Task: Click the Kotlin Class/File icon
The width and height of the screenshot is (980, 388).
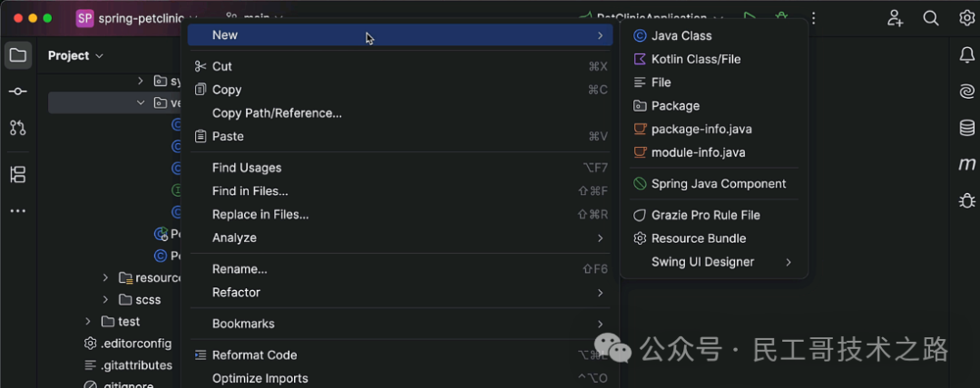Action: click(x=640, y=59)
